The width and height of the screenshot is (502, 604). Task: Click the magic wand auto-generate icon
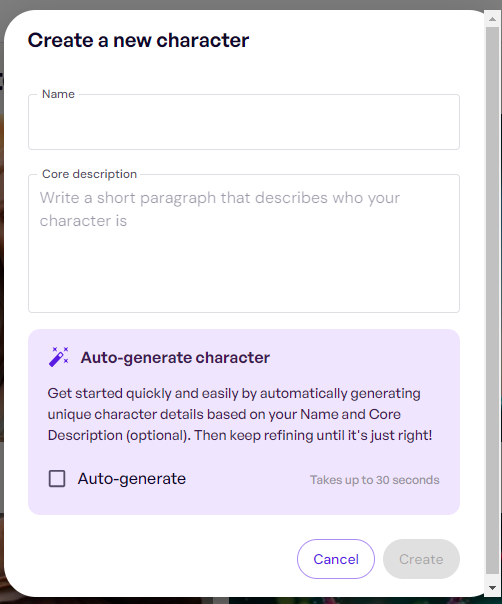coord(59,357)
